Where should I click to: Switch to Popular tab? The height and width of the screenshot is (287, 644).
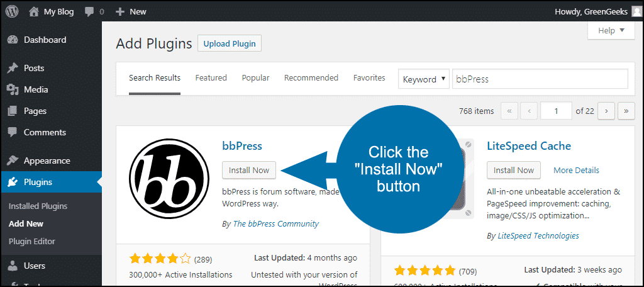pos(255,77)
